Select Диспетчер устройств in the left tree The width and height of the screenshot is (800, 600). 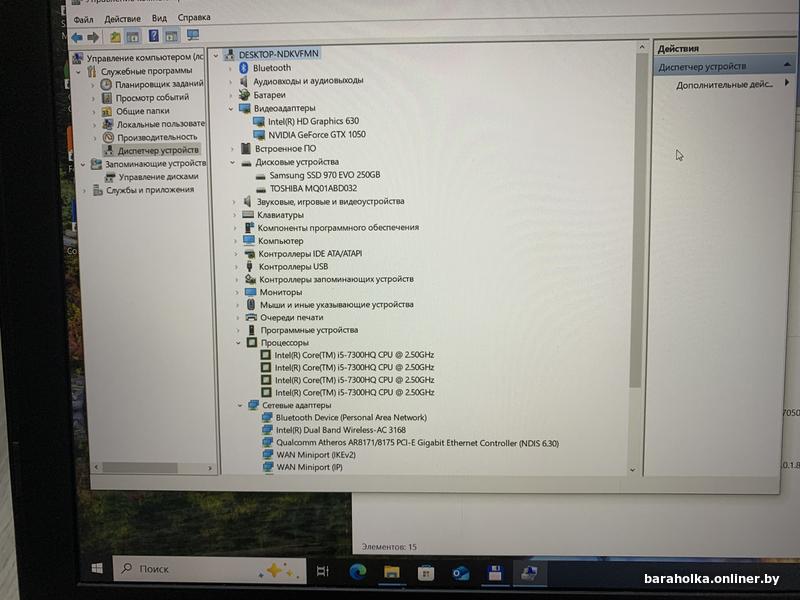(158, 151)
